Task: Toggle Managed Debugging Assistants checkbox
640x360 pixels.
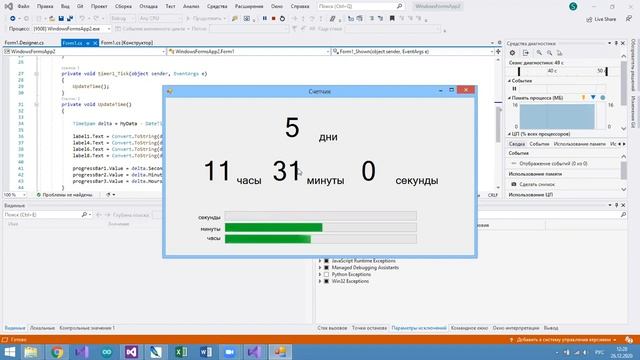Action: tap(327, 268)
